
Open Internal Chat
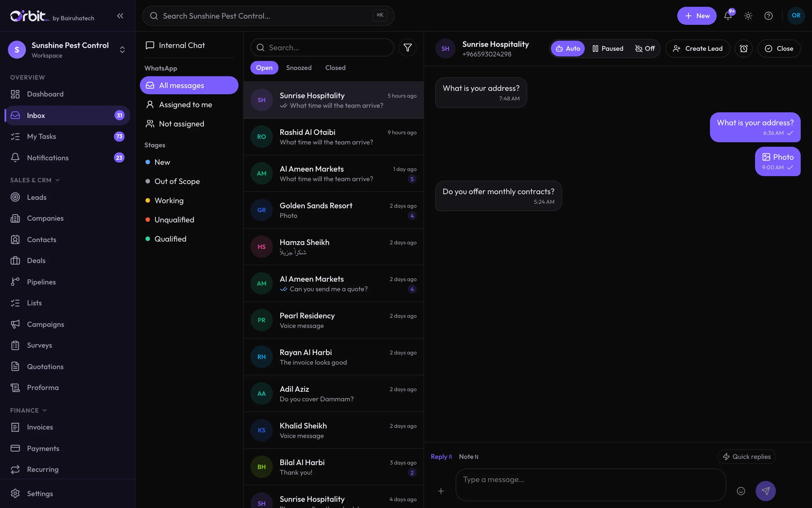pos(189,45)
